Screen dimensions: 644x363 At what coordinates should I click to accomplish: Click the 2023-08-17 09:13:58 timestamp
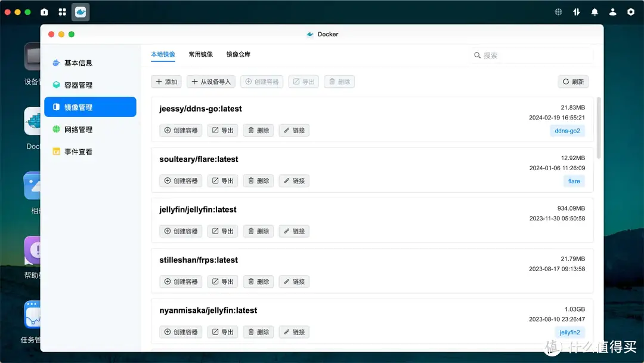pyautogui.click(x=557, y=269)
